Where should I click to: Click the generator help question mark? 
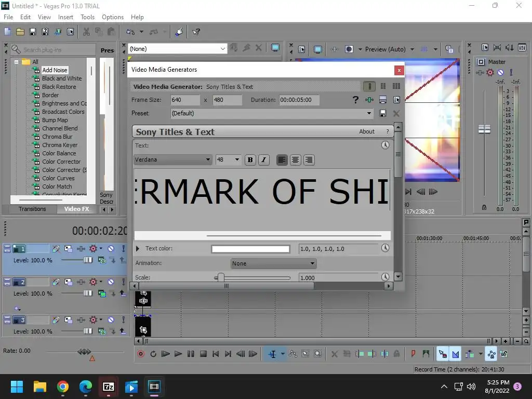click(355, 100)
